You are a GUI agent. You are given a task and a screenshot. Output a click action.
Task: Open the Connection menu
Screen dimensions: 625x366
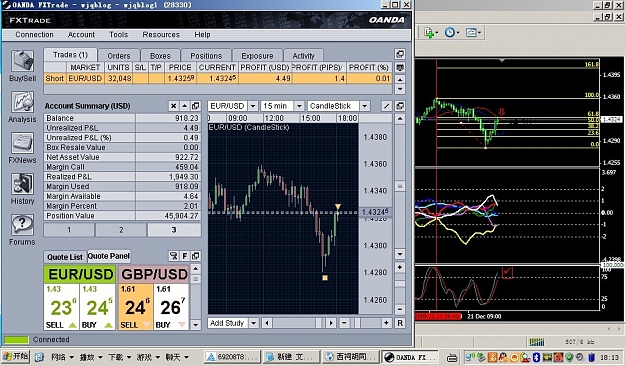34,35
